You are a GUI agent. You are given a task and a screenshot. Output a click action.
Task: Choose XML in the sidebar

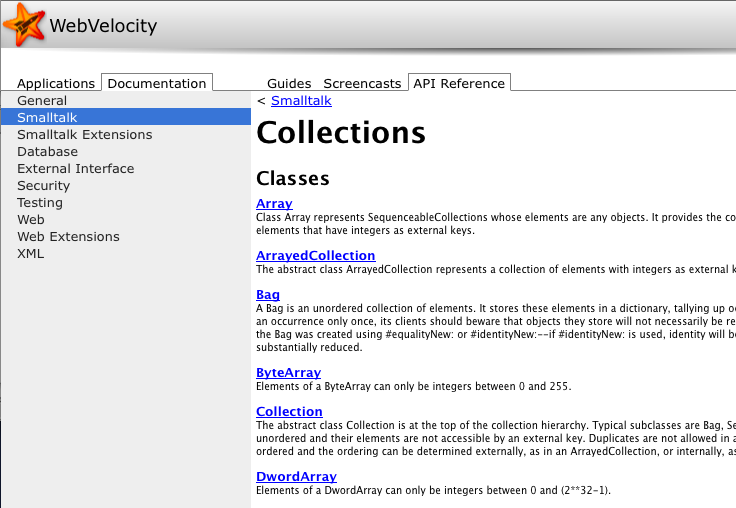click(x=126, y=254)
